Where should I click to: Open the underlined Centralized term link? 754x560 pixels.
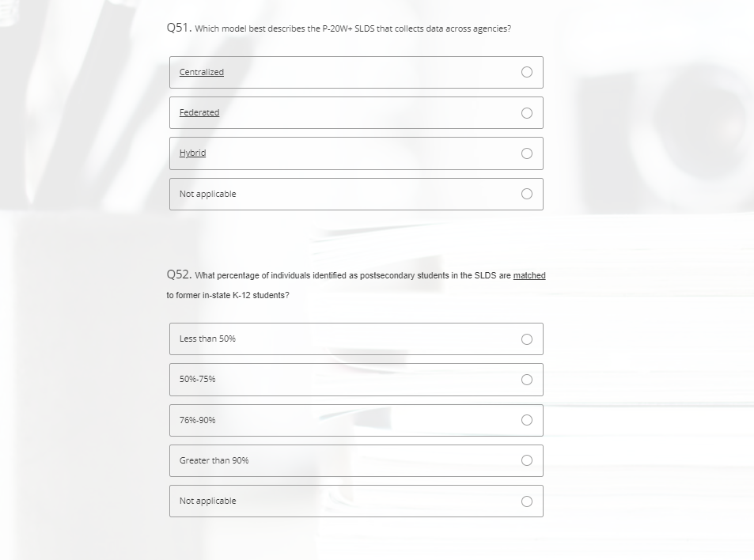[x=201, y=73]
